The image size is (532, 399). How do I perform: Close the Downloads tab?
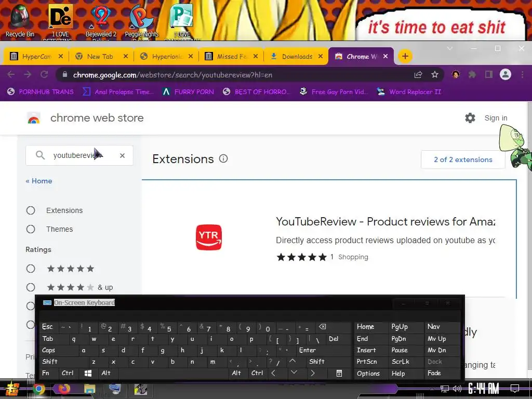click(321, 56)
